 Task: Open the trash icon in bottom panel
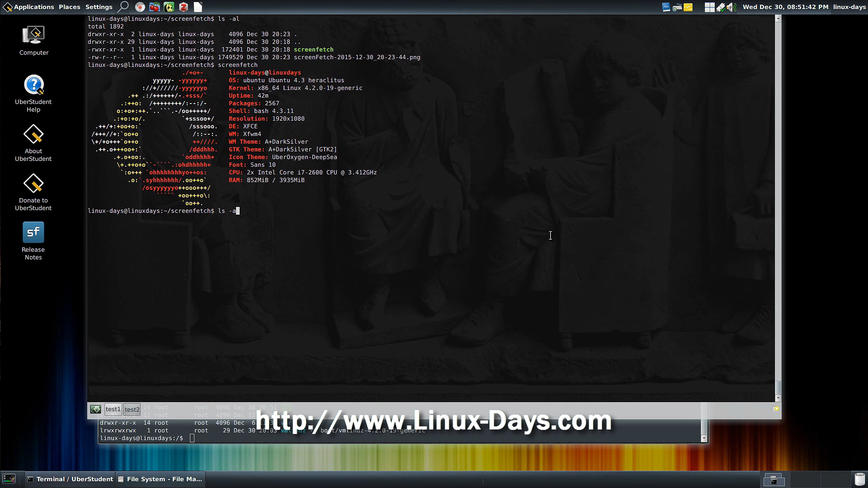859,479
